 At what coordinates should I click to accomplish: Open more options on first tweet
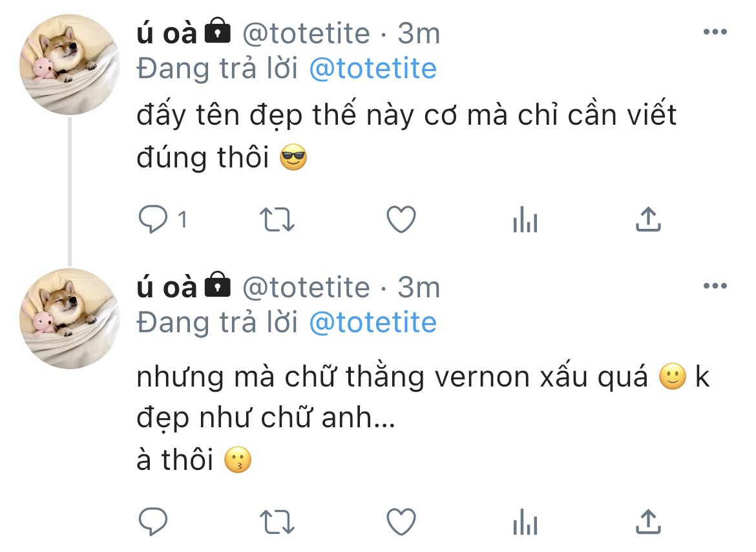715,32
